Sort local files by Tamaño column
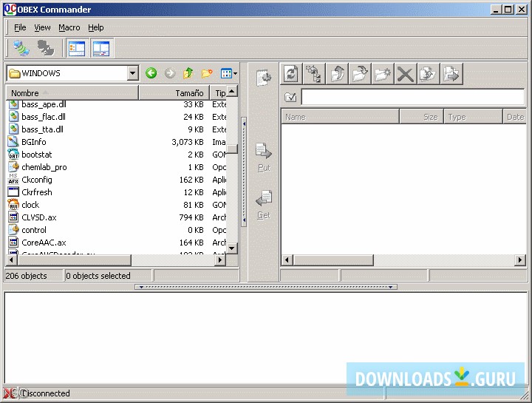The height and width of the screenshot is (403, 532). [174, 92]
